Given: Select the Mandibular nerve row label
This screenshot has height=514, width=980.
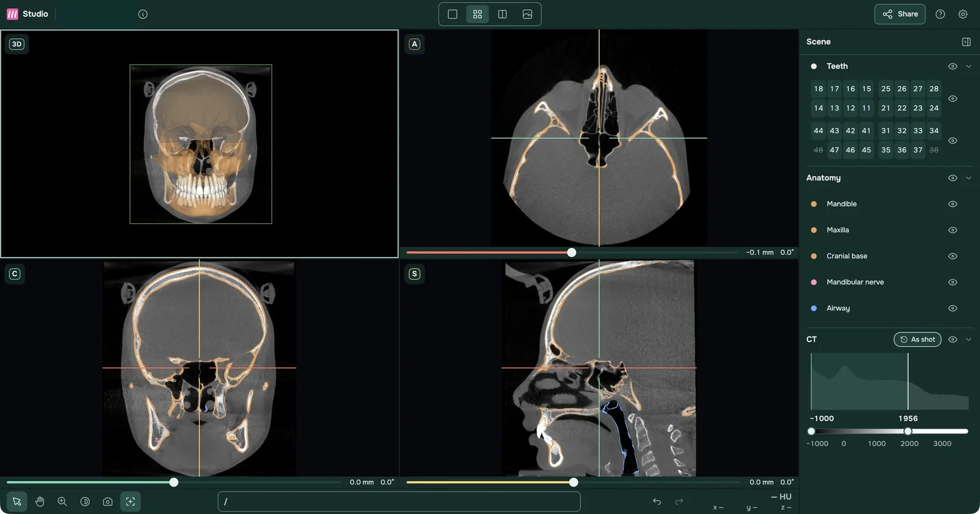Looking at the screenshot, I should coord(855,282).
